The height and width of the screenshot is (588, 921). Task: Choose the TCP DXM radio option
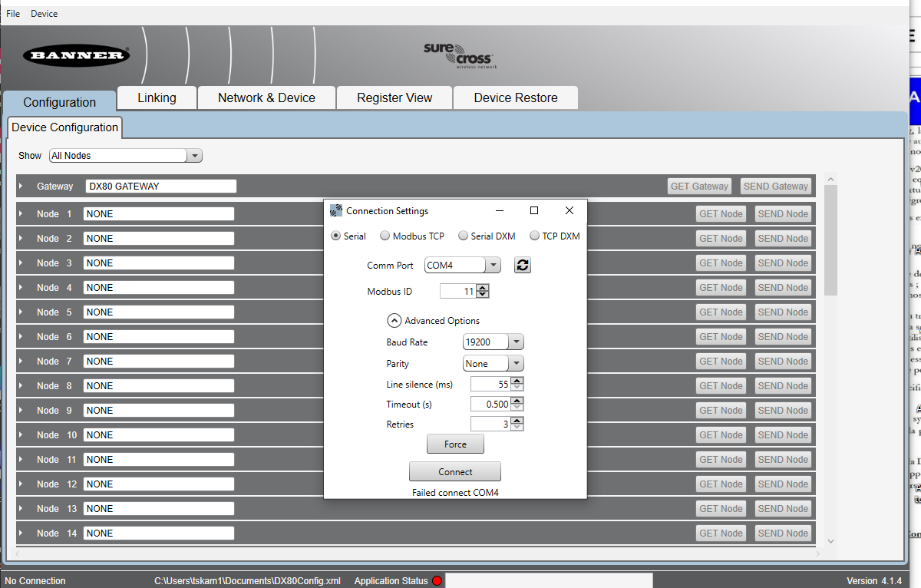click(535, 236)
